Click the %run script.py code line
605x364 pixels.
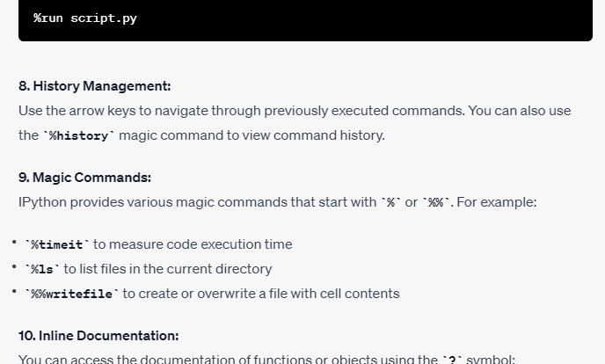(x=85, y=18)
